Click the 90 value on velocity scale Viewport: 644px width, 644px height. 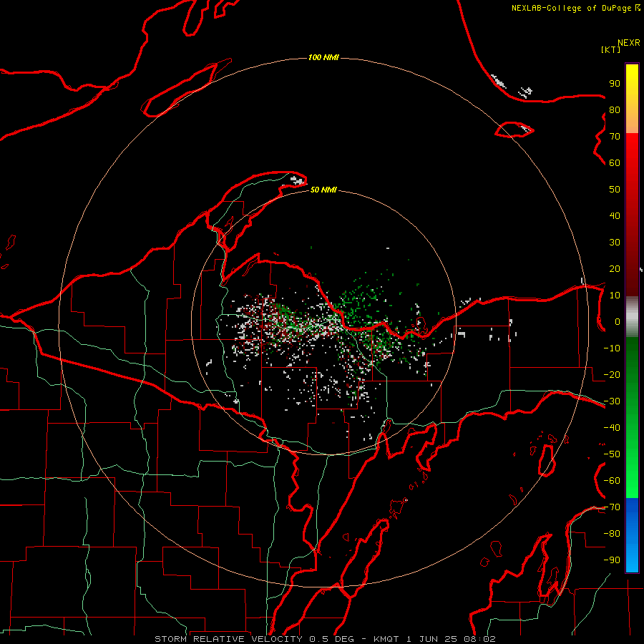pos(615,84)
